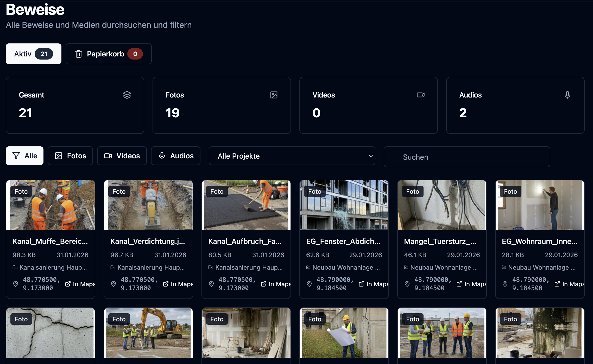Viewport: 593px width, 364px height.
Task: Open the EG_Fenster_Abdich photo thumbnail
Action: click(344, 205)
